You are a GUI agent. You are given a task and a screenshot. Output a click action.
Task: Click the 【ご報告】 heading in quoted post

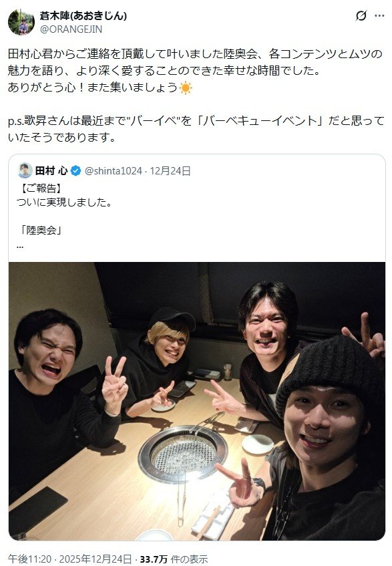coord(39,188)
